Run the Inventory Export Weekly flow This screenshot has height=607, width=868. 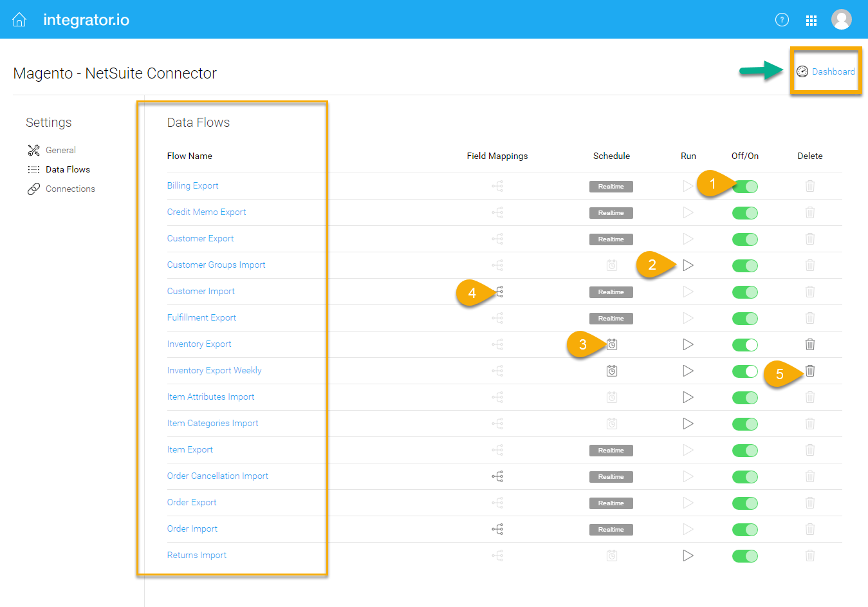(688, 371)
